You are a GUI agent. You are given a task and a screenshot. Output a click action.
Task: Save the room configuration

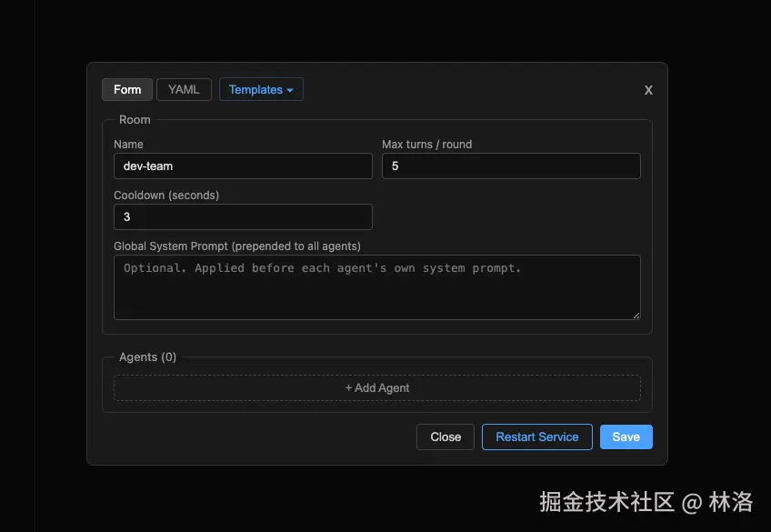626,437
